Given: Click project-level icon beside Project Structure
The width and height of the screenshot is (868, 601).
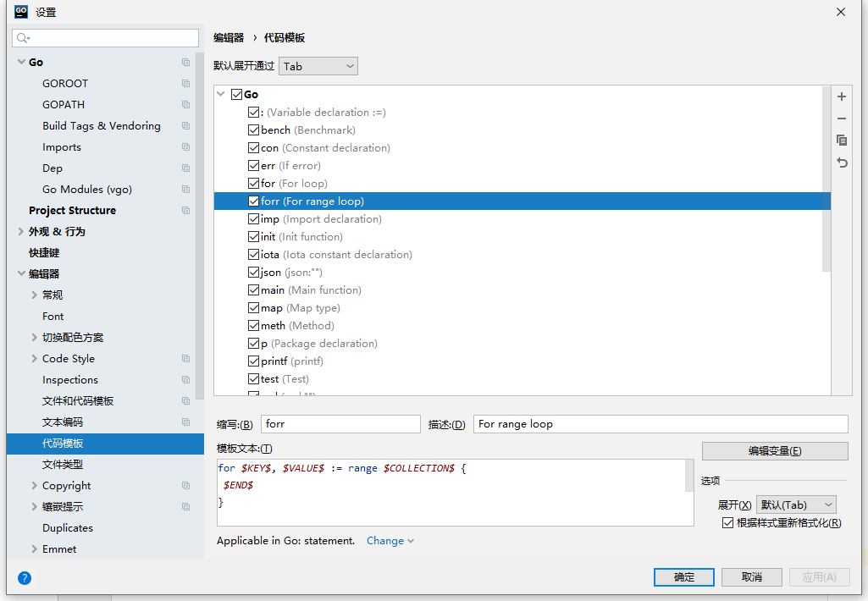Looking at the screenshot, I should pos(186,210).
